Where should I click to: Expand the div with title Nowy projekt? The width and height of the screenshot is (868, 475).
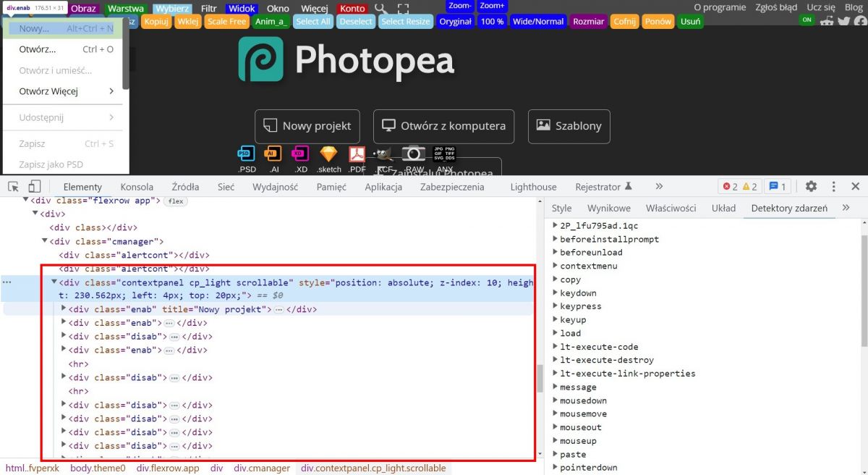(x=64, y=308)
